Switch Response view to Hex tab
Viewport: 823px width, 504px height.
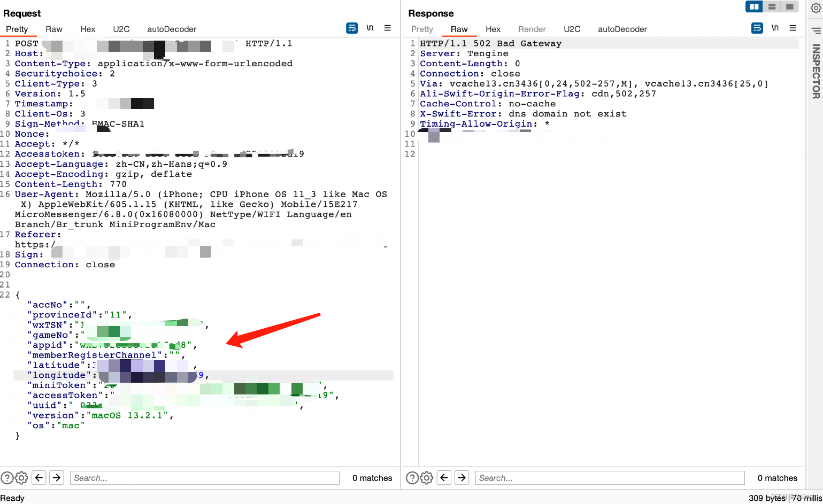(x=493, y=29)
